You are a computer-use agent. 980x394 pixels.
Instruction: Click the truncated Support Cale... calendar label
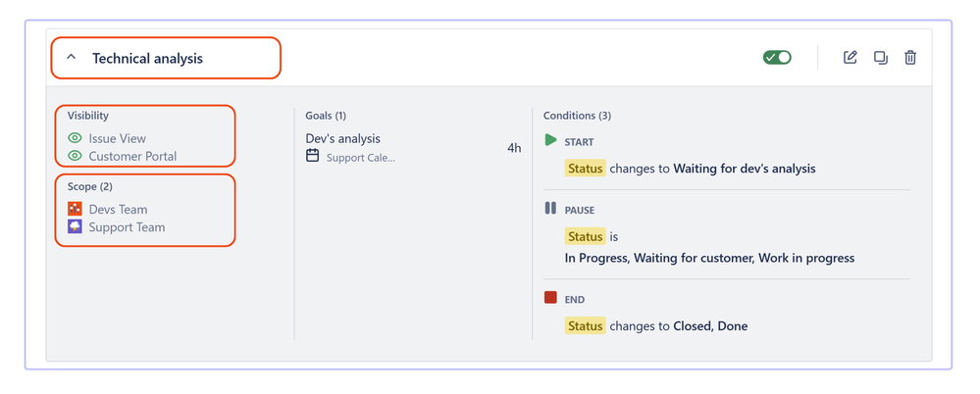click(361, 158)
